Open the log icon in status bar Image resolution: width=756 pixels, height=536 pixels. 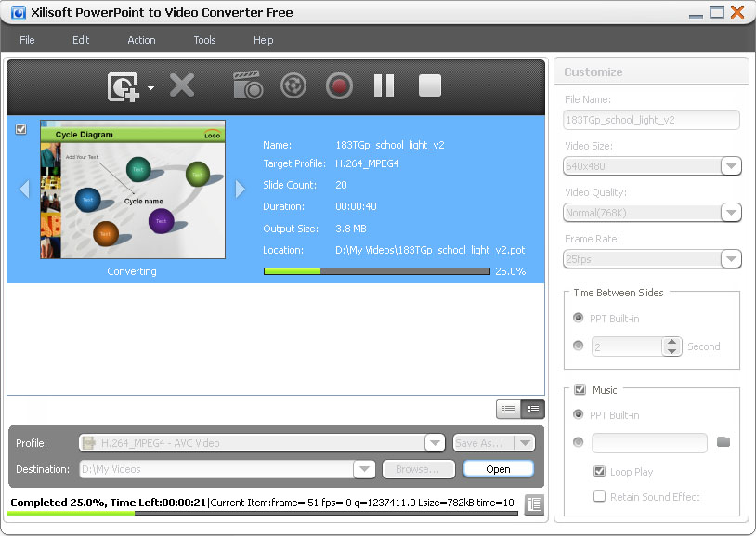[x=533, y=504]
